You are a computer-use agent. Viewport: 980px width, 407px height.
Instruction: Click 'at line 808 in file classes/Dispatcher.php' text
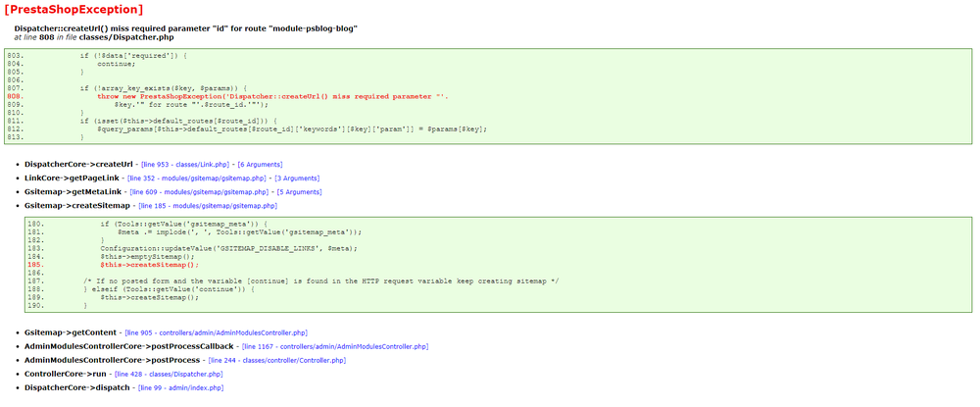94,37
